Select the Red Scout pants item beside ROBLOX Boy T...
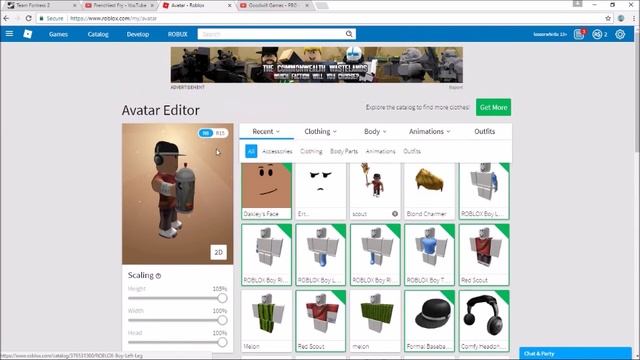The height and width of the screenshot is (360, 640). 484,255
